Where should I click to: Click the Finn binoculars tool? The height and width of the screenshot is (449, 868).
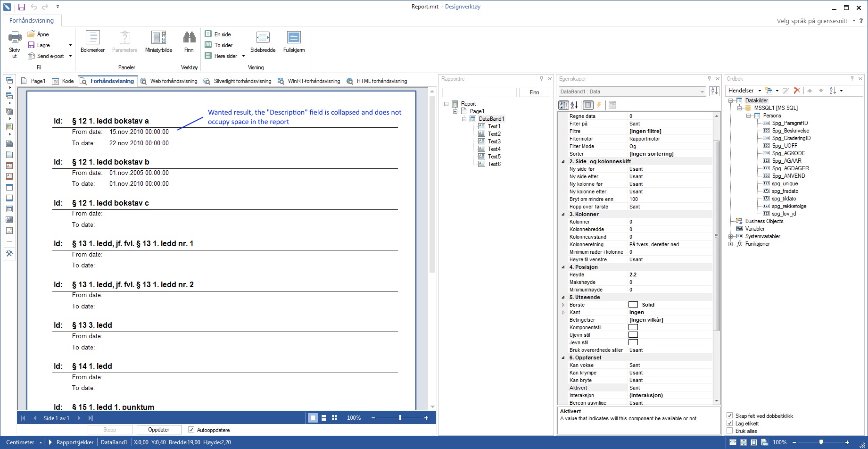tap(189, 42)
